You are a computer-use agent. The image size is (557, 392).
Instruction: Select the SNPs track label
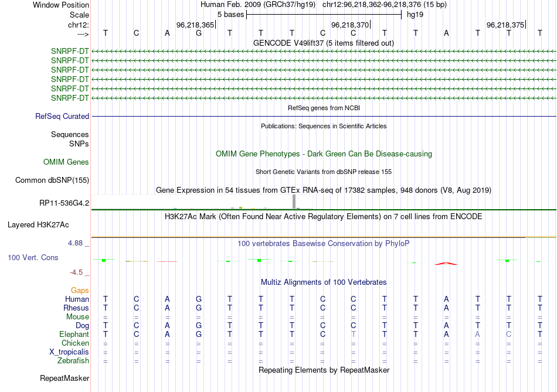pos(79,144)
